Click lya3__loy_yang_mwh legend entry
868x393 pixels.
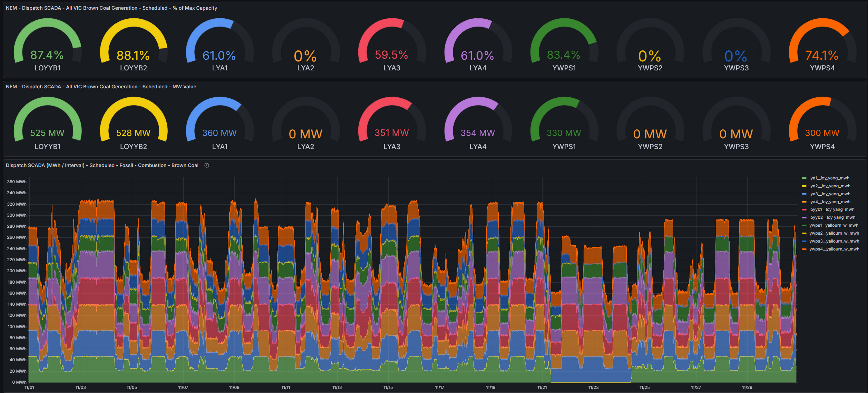pyautogui.click(x=830, y=194)
